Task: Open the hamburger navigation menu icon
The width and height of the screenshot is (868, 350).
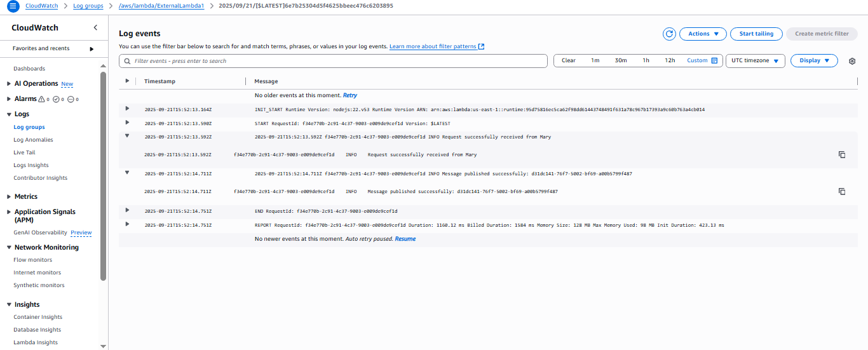Action: pos(13,6)
